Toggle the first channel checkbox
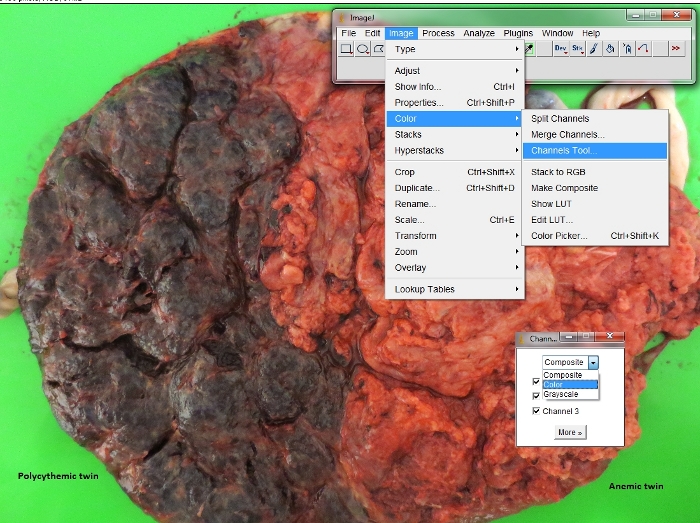700x523 pixels. tap(537, 380)
